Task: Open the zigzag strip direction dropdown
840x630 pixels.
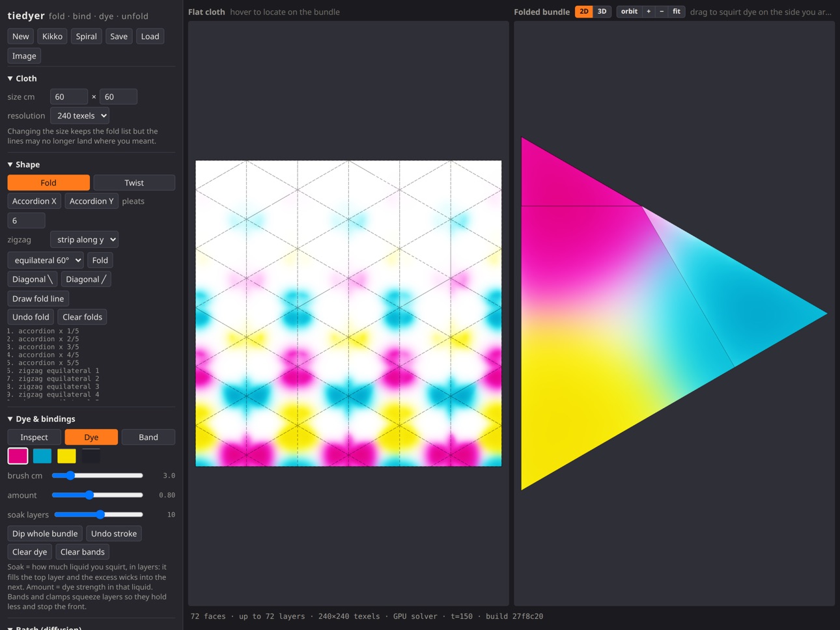Action: pyautogui.click(x=84, y=240)
